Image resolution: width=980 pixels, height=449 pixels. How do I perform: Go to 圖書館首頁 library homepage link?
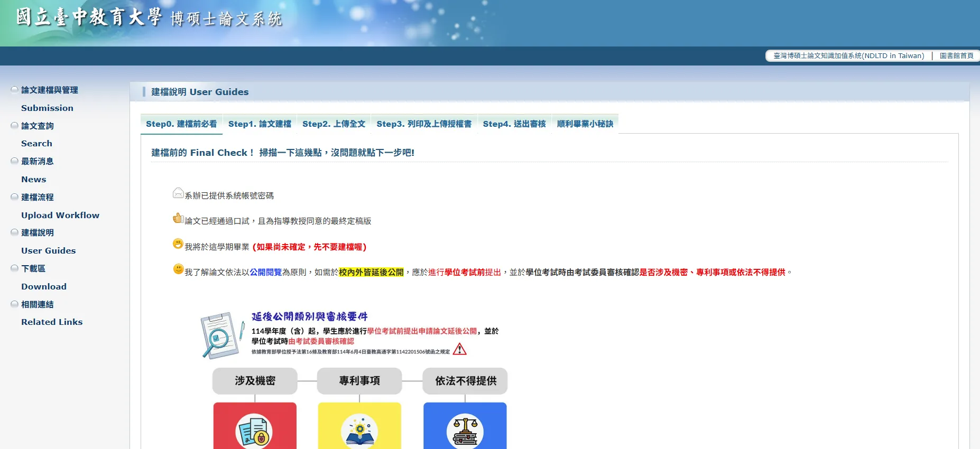coord(956,56)
